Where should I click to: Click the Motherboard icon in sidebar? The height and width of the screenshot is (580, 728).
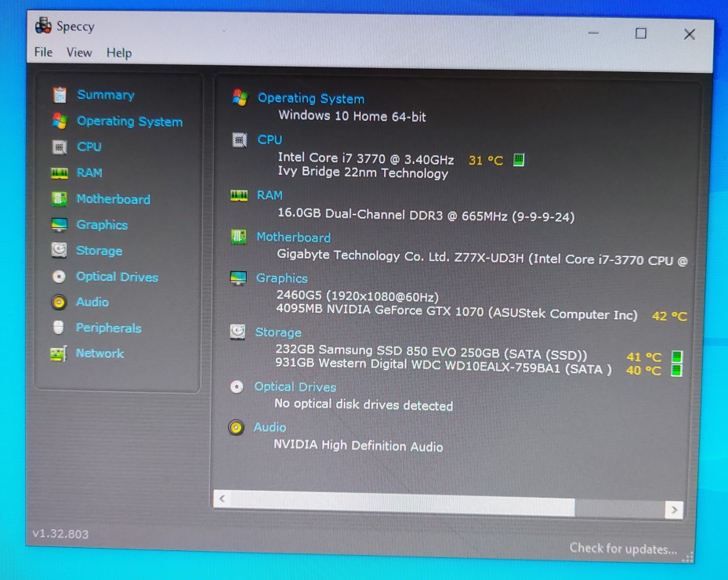click(x=60, y=199)
